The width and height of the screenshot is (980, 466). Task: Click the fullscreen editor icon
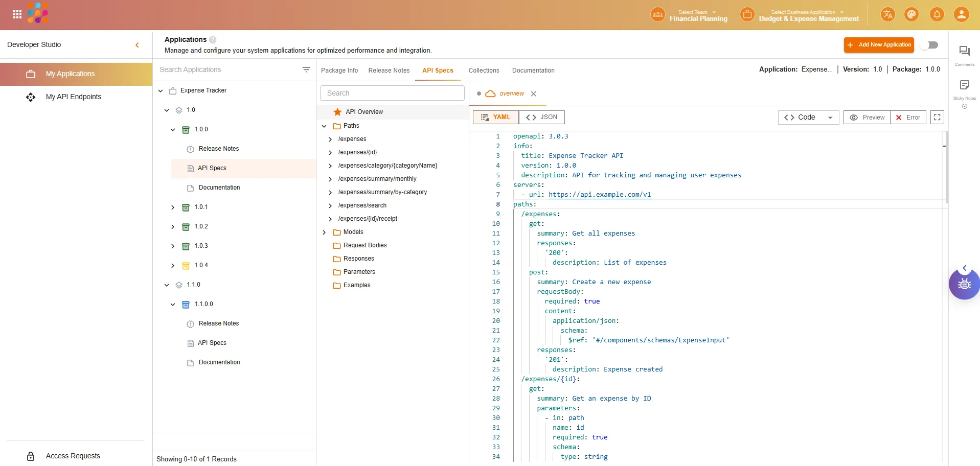tap(937, 118)
